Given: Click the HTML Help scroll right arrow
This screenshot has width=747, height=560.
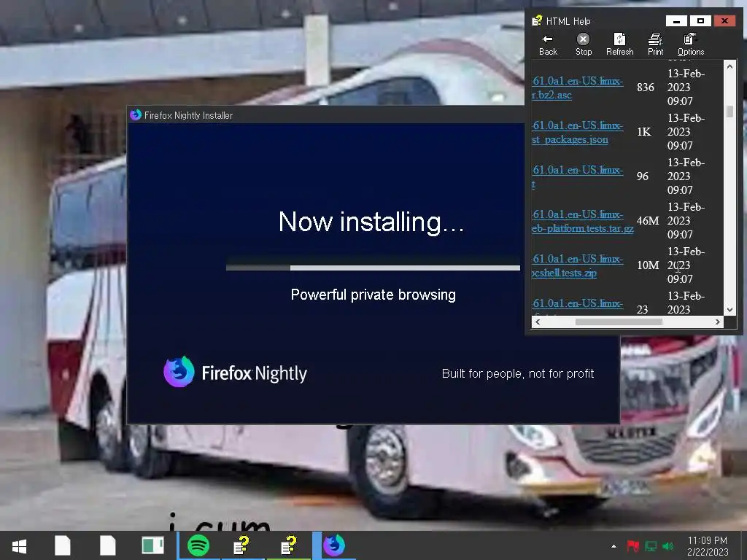Looking at the screenshot, I should (718, 322).
